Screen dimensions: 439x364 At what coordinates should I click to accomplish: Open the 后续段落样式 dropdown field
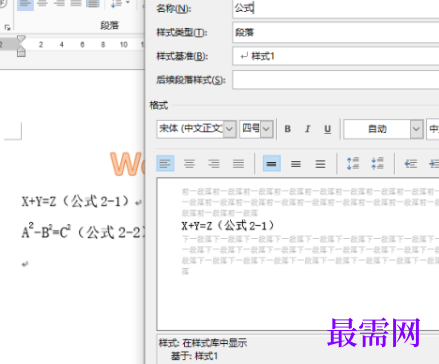[x=336, y=80]
